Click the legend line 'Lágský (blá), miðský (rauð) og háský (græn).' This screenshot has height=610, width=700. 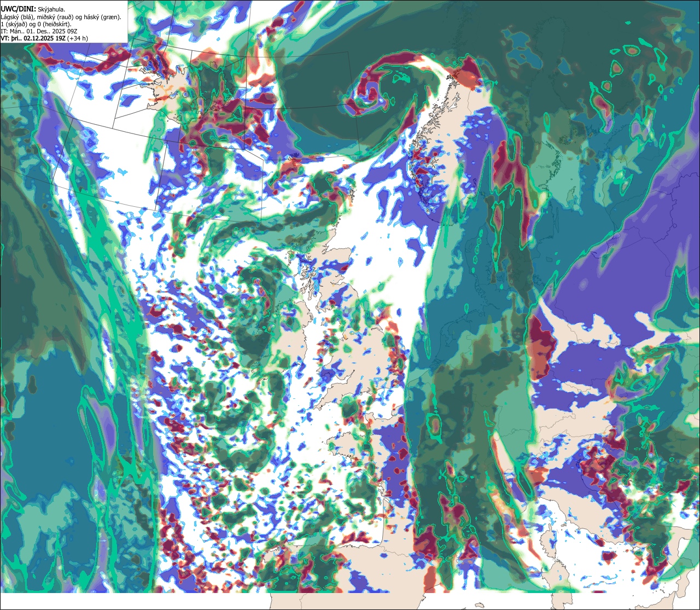click(61, 16)
